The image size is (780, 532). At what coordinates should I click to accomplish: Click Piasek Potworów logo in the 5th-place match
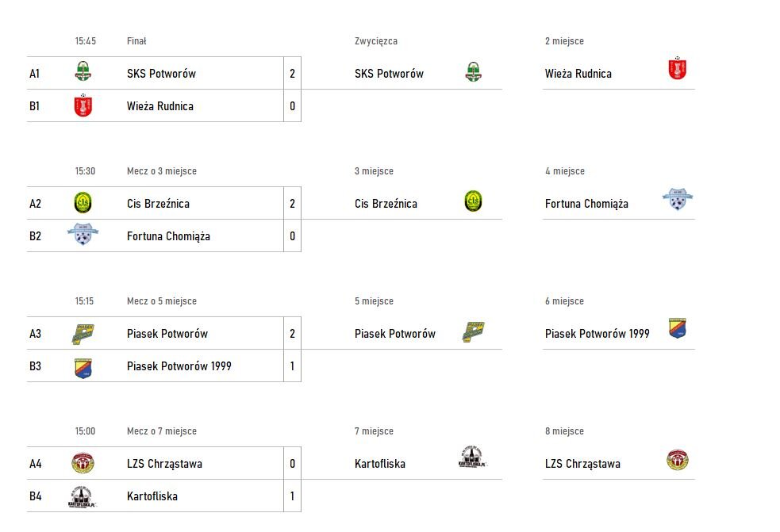coord(83,333)
